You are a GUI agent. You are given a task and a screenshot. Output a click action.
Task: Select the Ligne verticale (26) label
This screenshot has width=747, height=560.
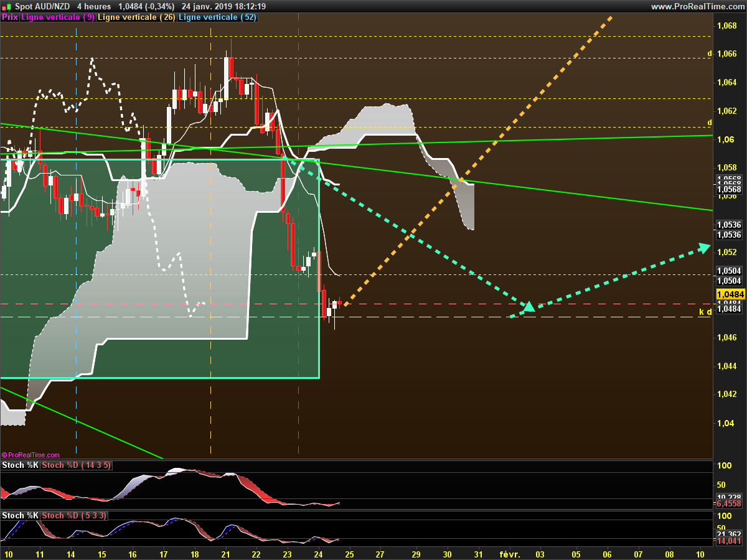click(138, 17)
